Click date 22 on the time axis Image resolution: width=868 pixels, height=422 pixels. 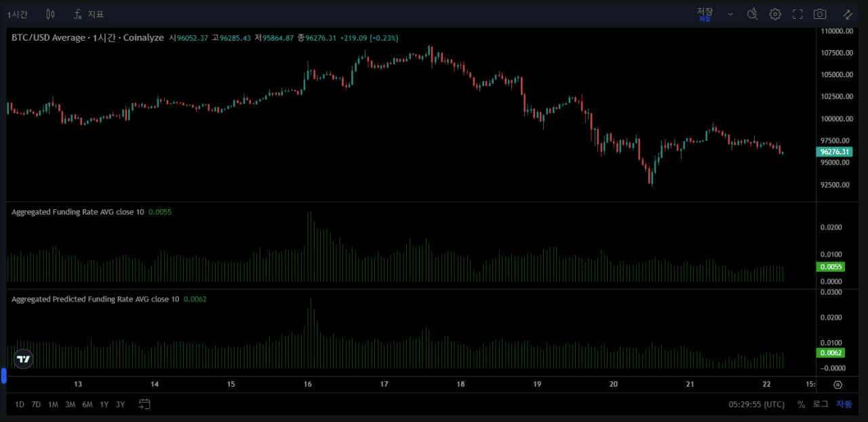766,384
